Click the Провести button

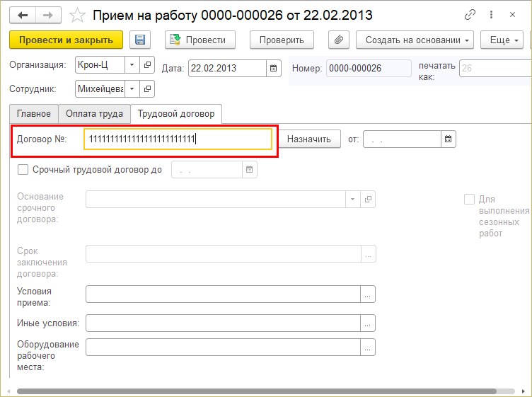coord(200,40)
